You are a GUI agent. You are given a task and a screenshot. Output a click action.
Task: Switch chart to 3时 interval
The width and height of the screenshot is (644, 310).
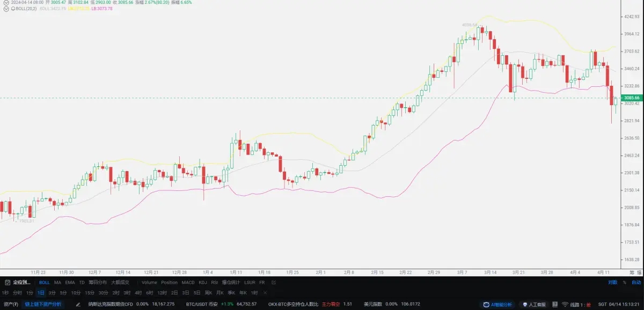127,293
